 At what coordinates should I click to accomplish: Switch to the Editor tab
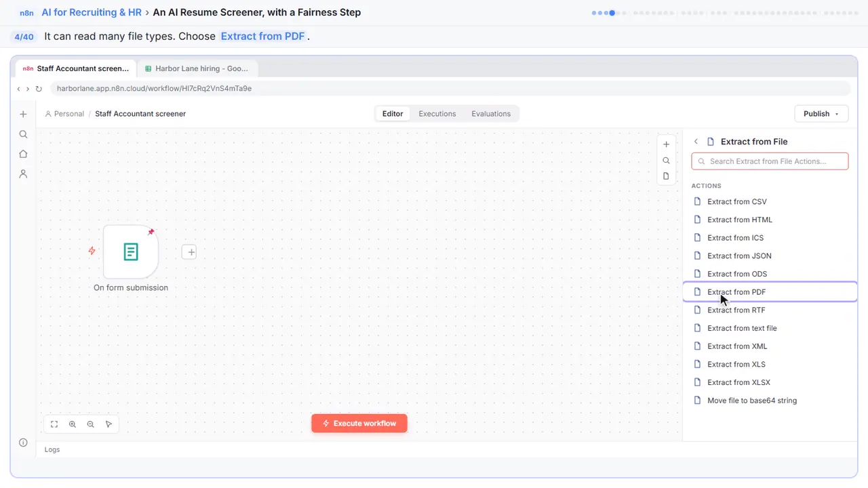click(x=393, y=114)
